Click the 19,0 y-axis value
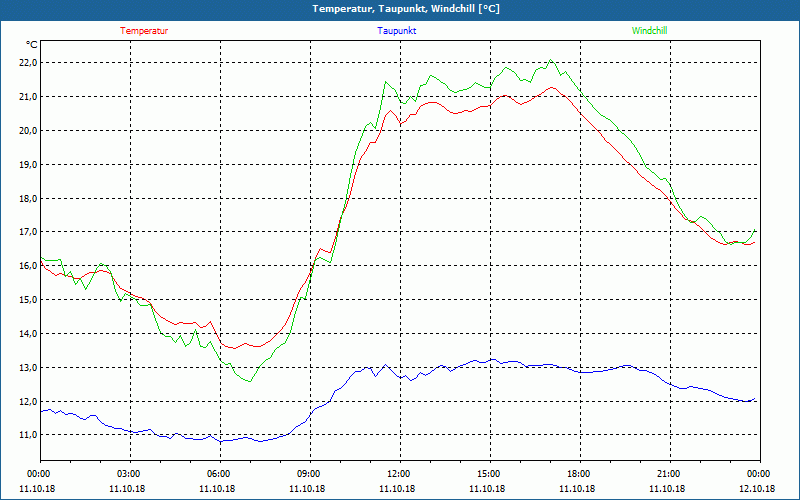This screenshot has height=500, width=800. coord(29,164)
